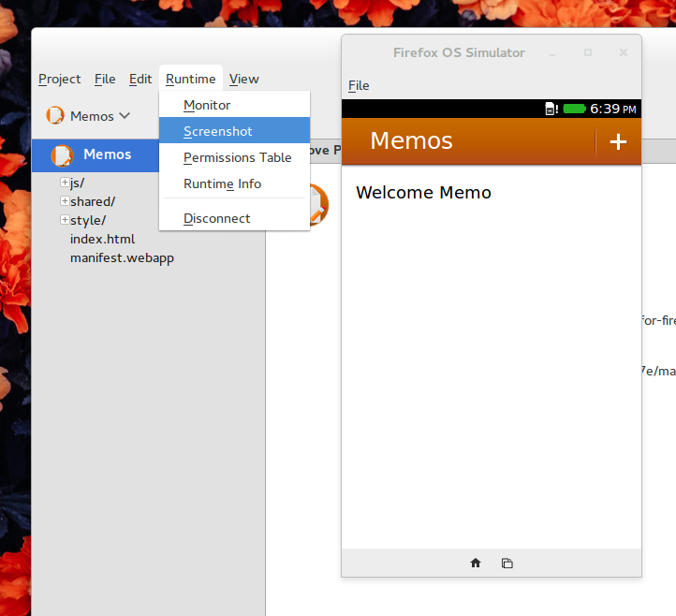Click the Memos header title in simulator
This screenshot has height=616, width=676.
click(x=411, y=141)
